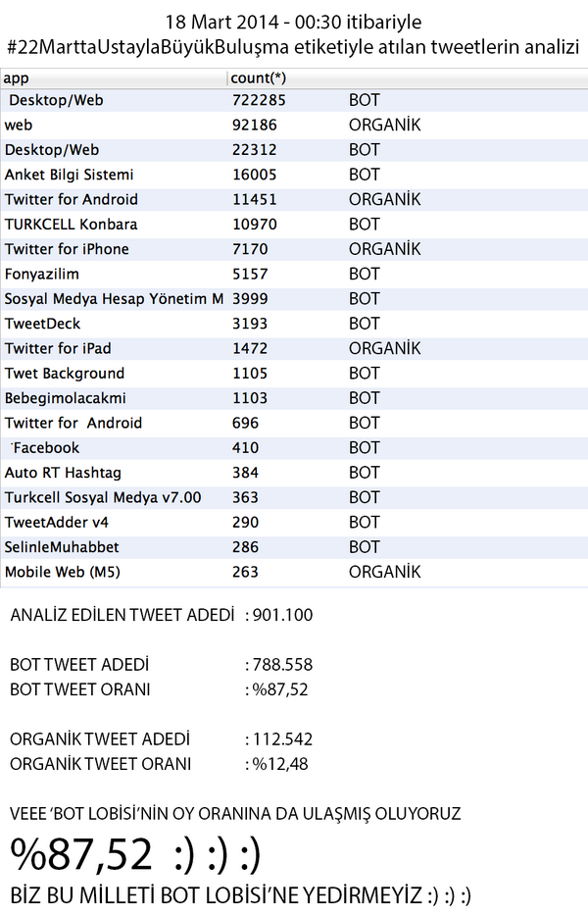Click the Twitter for iPhone row
Viewport: 588px width, 915px height.
pyautogui.click(x=294, y=249)
